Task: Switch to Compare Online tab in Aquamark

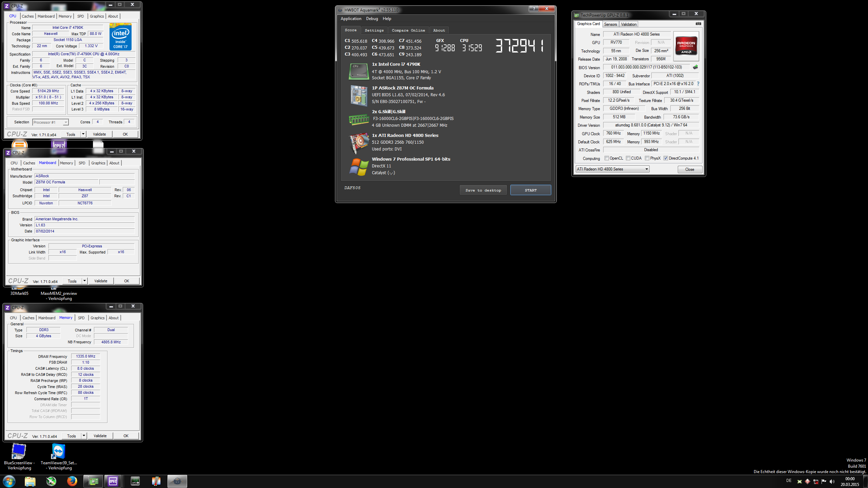Action: point(408,30)
